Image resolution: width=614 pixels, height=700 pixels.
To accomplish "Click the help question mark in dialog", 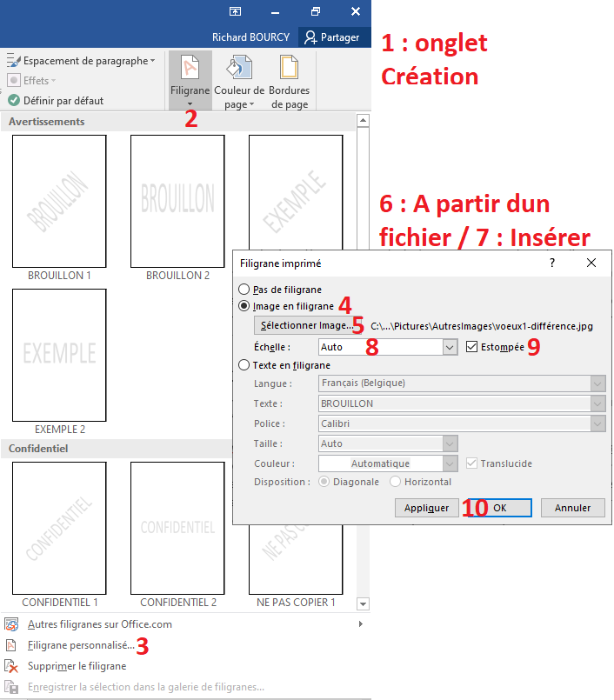I will (x=552, y=263).
